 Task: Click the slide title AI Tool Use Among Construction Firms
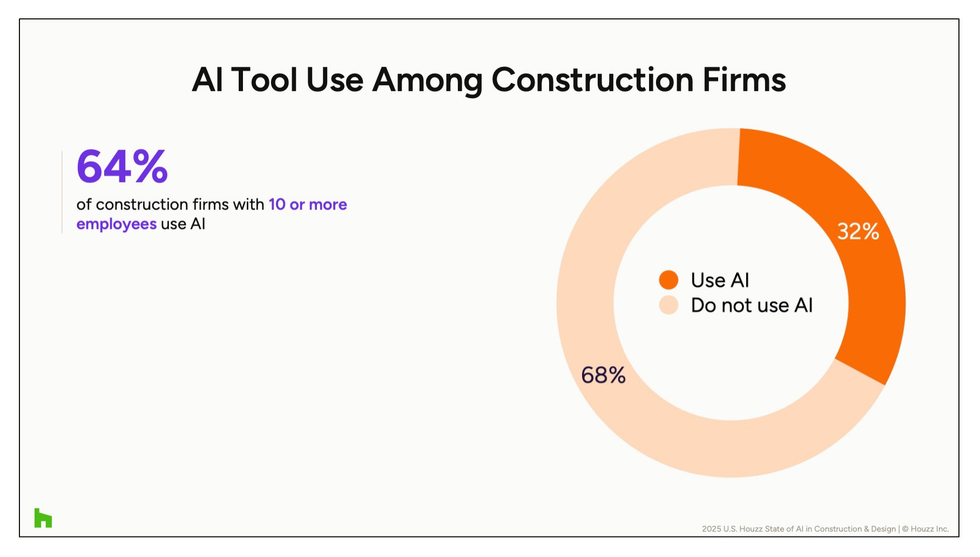tap(489, 80)
